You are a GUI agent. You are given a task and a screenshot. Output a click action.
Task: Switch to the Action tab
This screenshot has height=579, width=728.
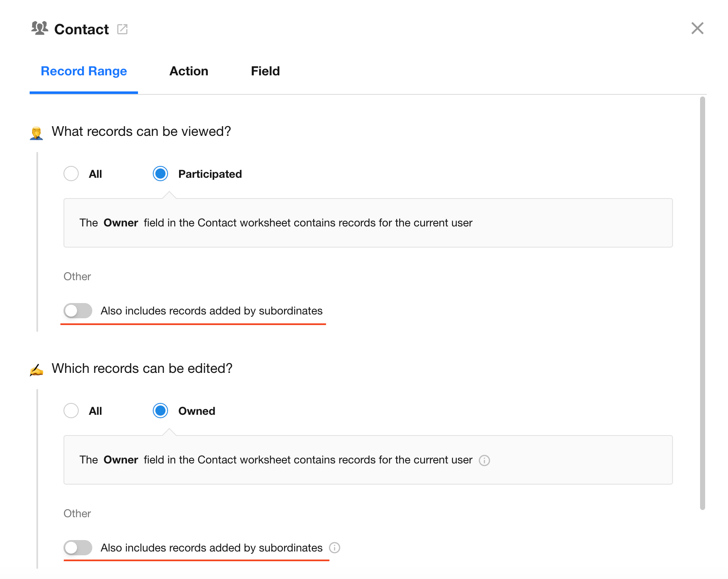click(x=189, y=71)
